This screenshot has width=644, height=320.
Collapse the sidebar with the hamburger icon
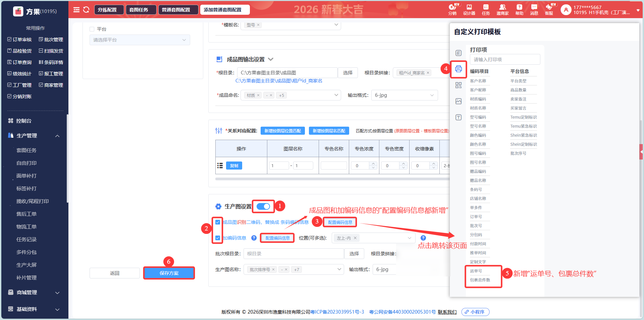pos(76,10)
